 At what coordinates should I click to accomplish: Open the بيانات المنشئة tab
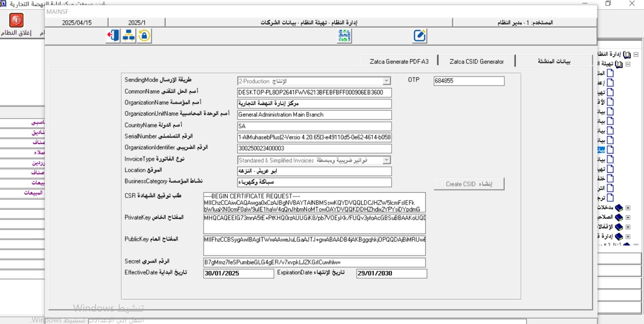[x=554, y=62]
